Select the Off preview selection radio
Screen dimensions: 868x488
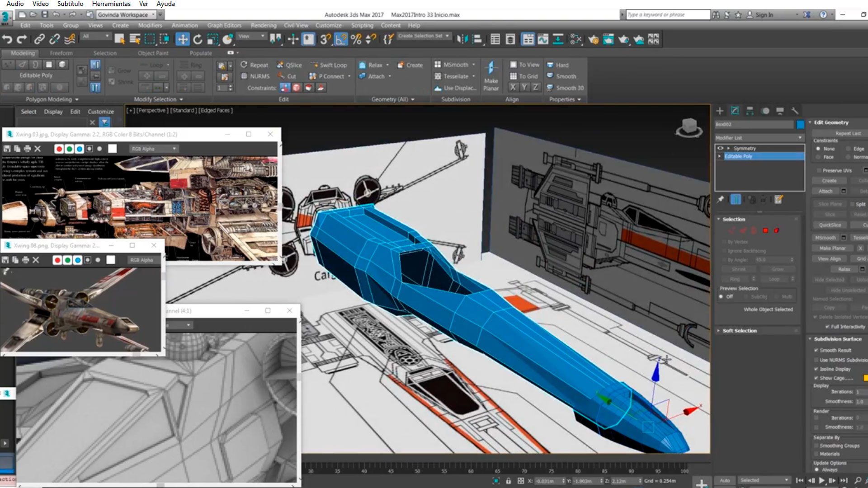[721, 297]
